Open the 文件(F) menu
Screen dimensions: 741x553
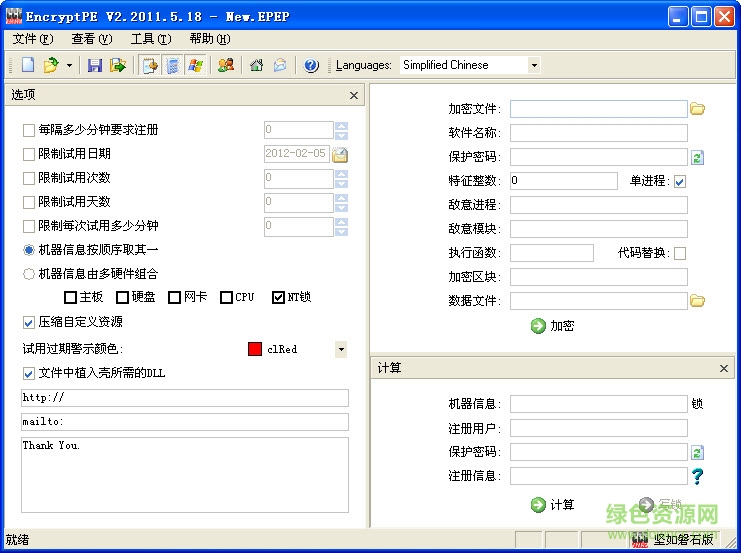coord(32,39)
